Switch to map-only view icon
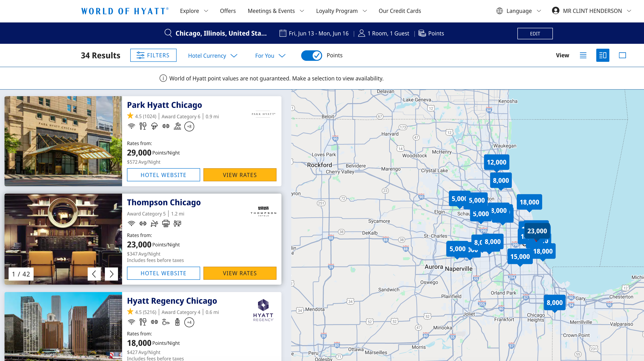Image resolution: width=644 pixels, height=361 pixels. [x=622, y=55]
